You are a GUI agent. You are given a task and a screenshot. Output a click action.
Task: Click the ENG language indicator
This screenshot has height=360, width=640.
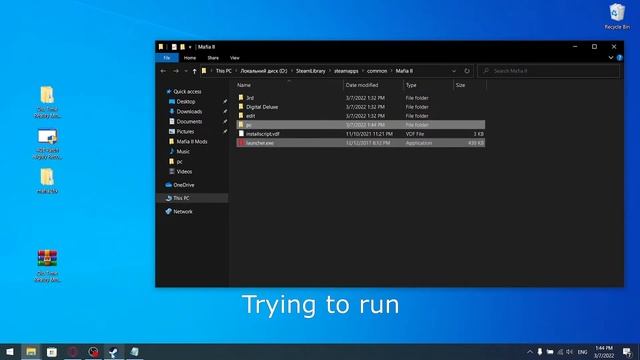(582, 352)
